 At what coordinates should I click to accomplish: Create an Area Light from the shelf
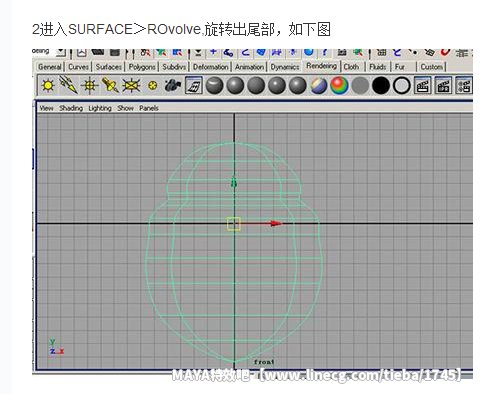(x=131, y=86)
